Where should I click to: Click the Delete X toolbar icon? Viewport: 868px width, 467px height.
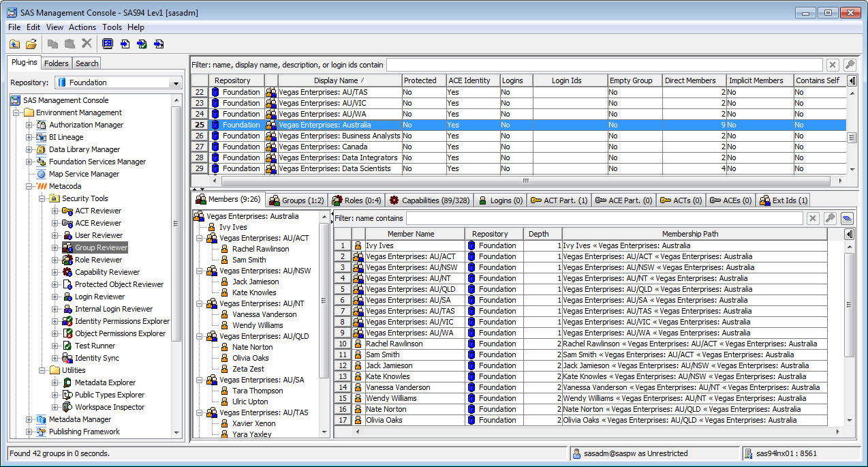[87, 44]
